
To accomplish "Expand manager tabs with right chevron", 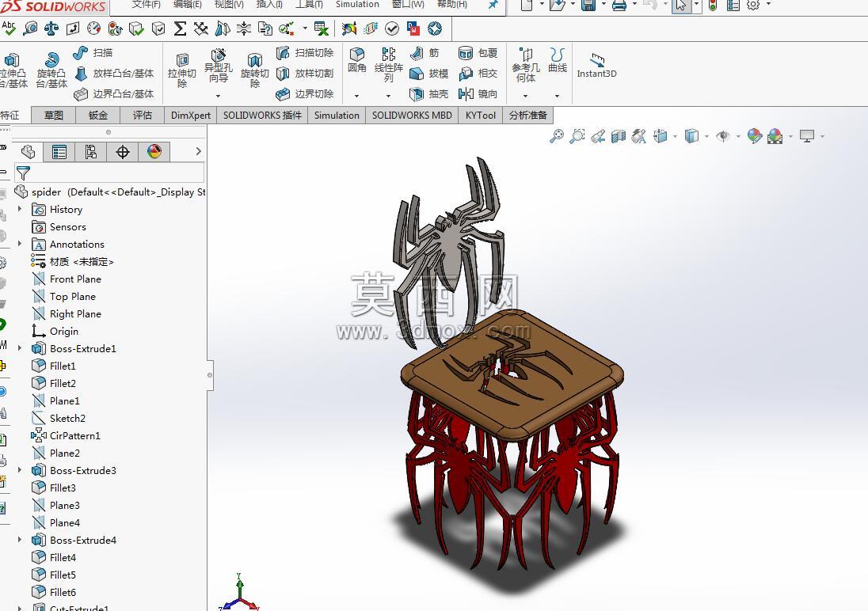I will (x=198, y=152).
